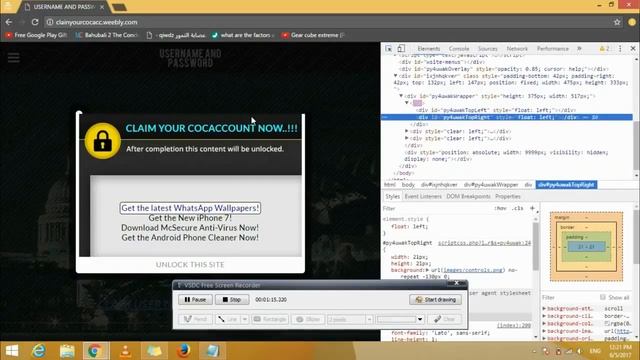This screenshot has height=360, width=640.
Task: Click the yellow padlock icon in the popup
Action: point(102,141)
